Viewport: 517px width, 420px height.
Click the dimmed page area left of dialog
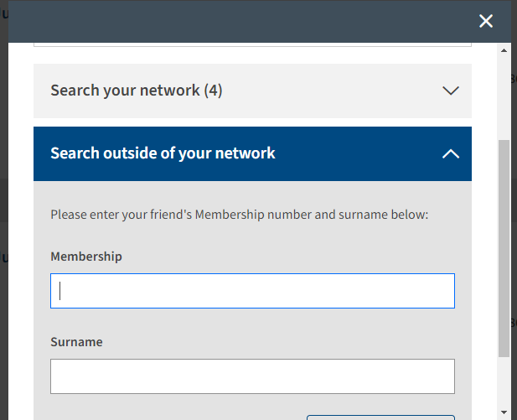(x=4, y=211)
